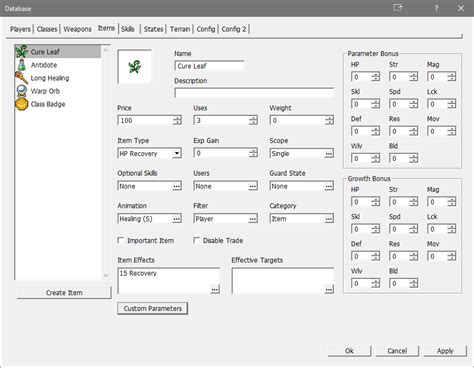Click the Uses spinner control
The width and height of the screenshot is (474, 368).
click(x=253, y=120)
